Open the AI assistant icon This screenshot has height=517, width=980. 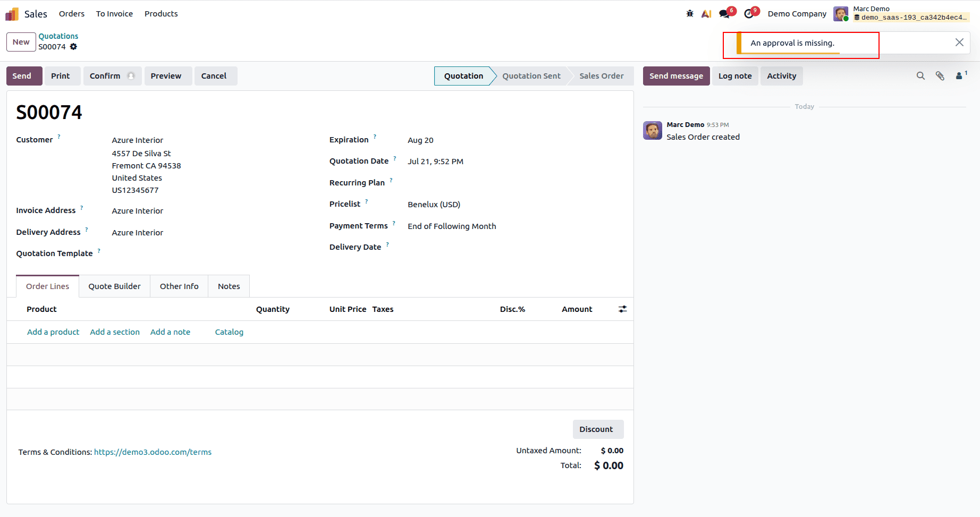coord(706,14)
